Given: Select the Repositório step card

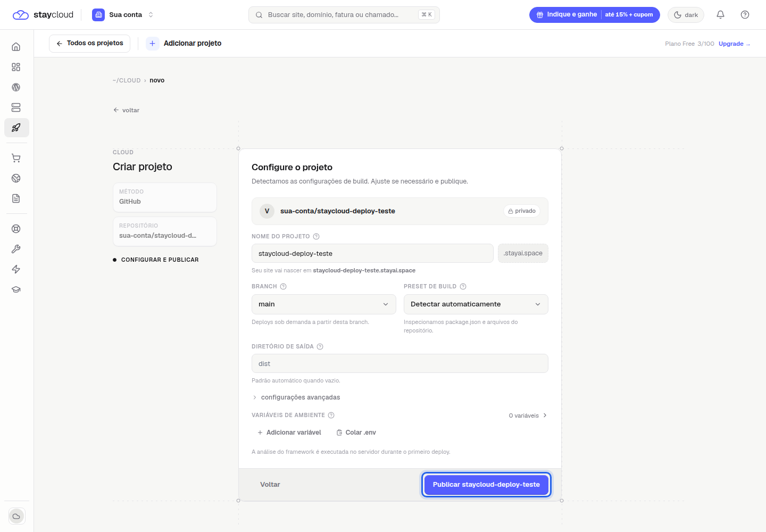Looking at the screenshot, I should pos(165,231).
